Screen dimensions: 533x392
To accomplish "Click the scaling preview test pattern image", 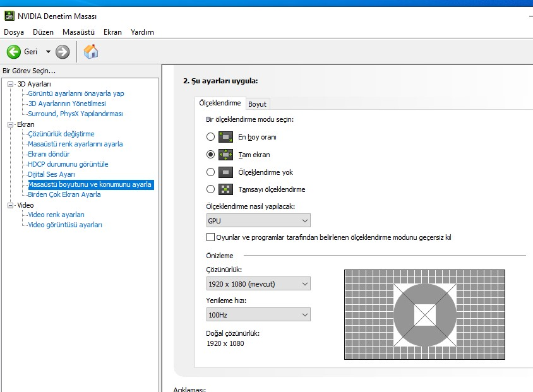I will (x=424, y=314).
